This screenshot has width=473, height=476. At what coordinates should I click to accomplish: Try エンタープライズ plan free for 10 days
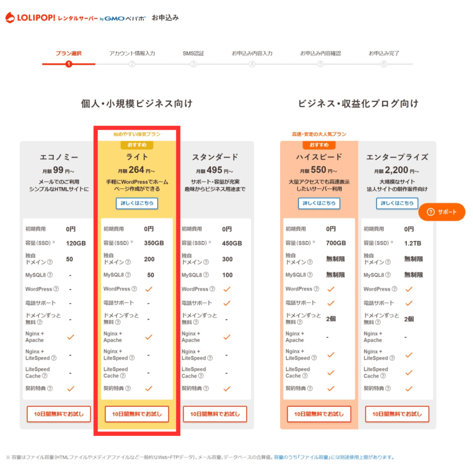pyautogui.click(x=397, y=414)
